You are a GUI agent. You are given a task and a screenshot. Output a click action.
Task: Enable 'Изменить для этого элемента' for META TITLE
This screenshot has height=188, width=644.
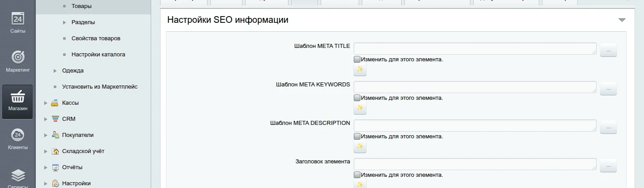[x=357, y=59]
